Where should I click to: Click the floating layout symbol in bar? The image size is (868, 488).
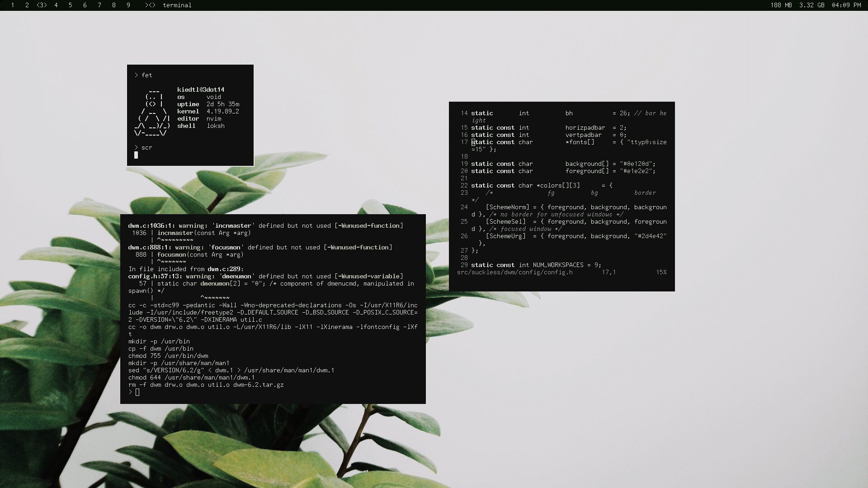[x=150, y=5]
